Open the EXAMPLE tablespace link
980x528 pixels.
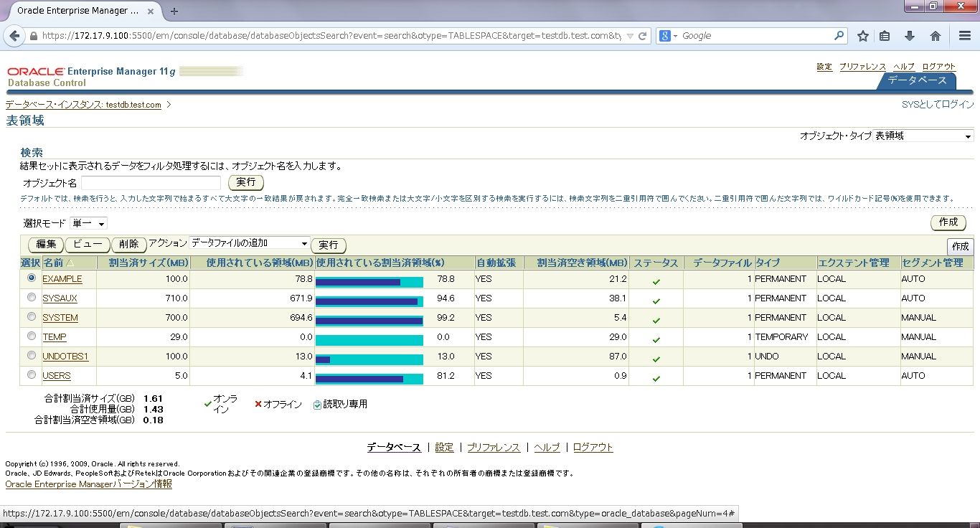[x=62, y=278]
